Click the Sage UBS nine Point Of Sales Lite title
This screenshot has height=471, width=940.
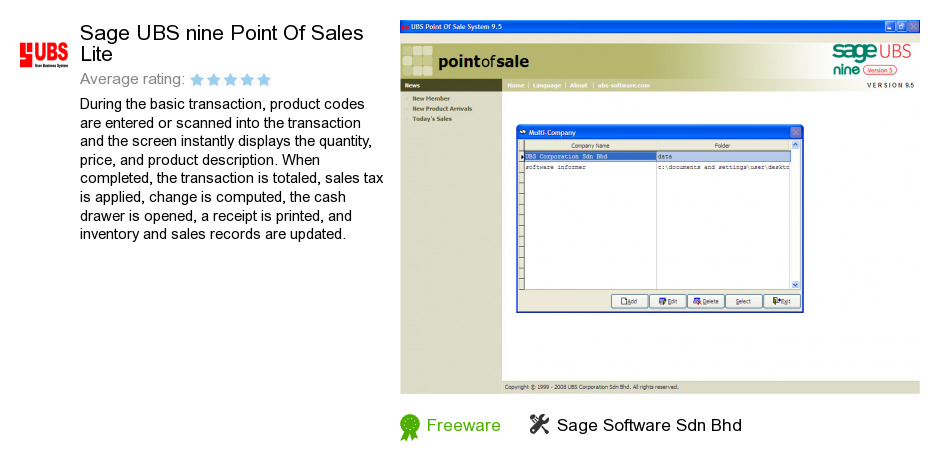point(222,43)
